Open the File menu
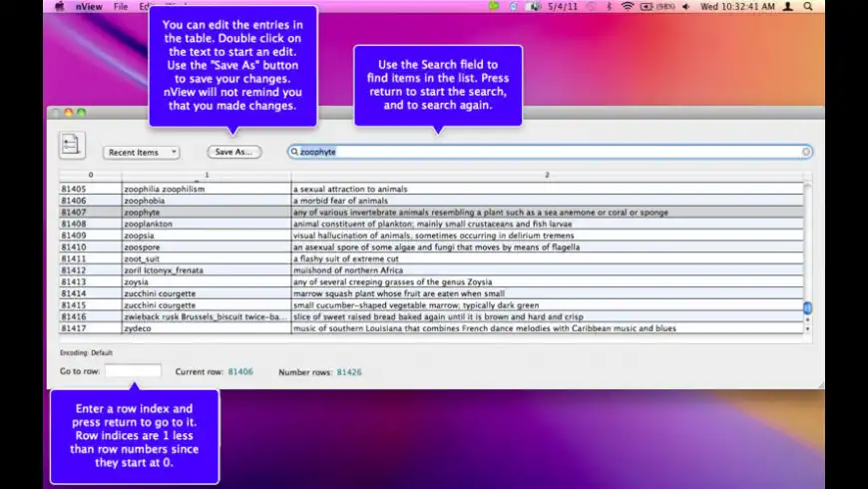868x489 pixels. [120, 7]
